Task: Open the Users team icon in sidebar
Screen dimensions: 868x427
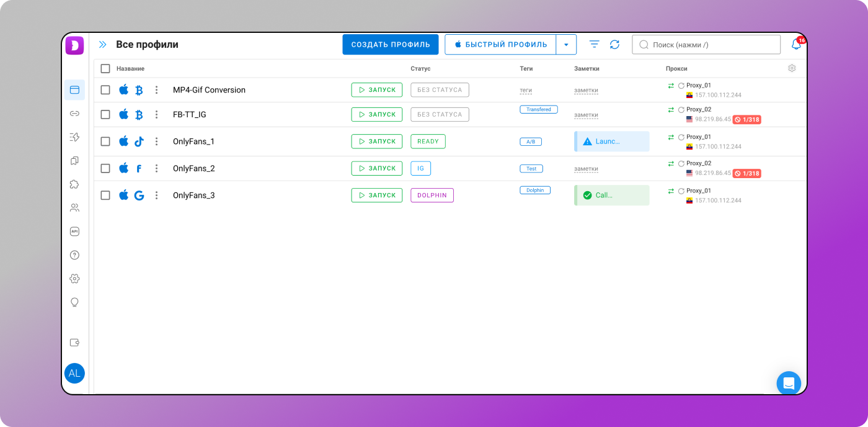Action: (x=74, y=208)
